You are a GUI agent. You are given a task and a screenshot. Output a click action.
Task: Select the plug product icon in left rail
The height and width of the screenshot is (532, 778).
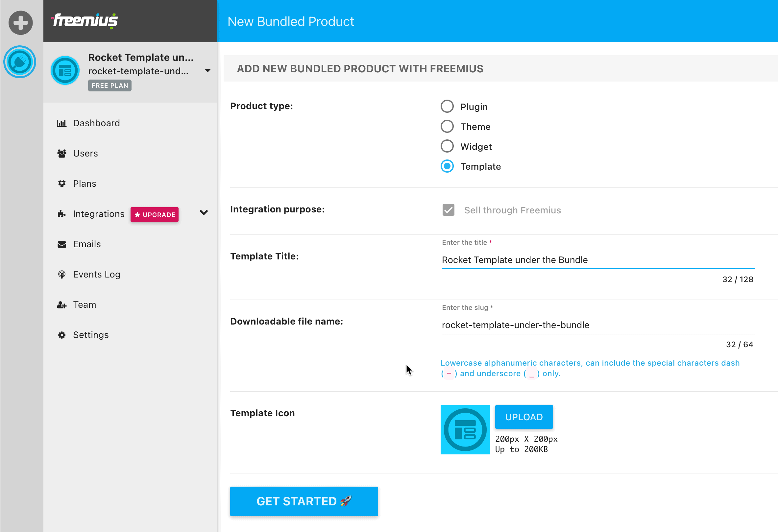(x=20, y=62)
